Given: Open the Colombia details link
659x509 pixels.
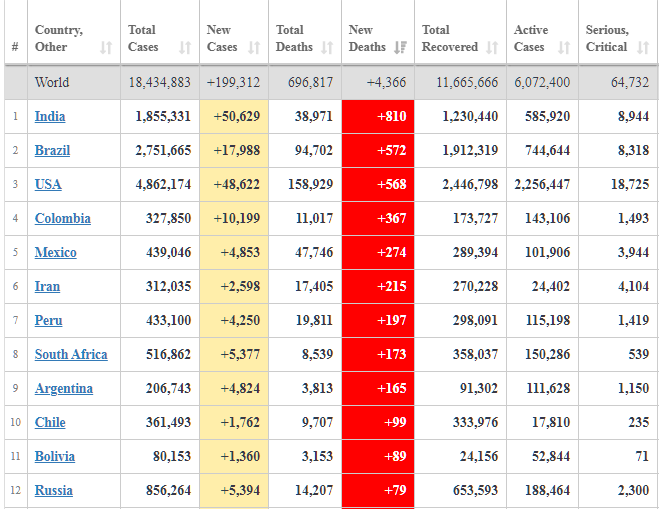Looking at the screenshot, I should coord(62,219).
